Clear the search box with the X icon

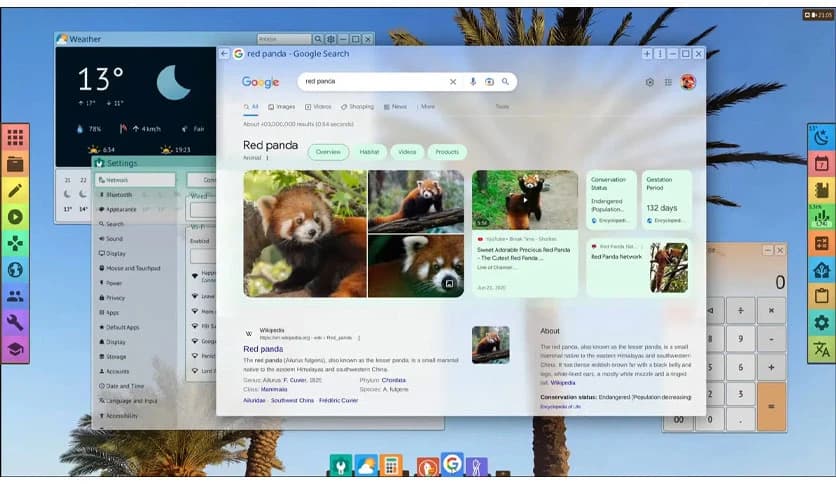coord(453,82)
